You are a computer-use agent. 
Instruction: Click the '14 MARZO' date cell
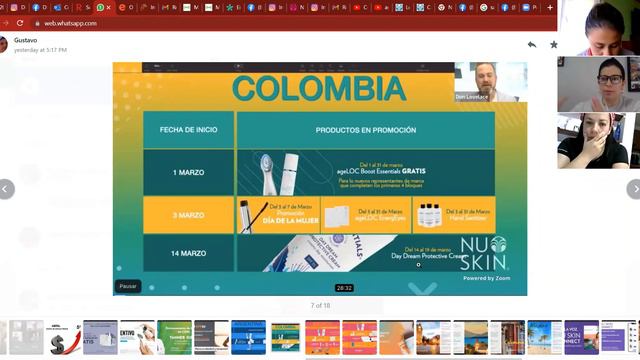[188, 253]
